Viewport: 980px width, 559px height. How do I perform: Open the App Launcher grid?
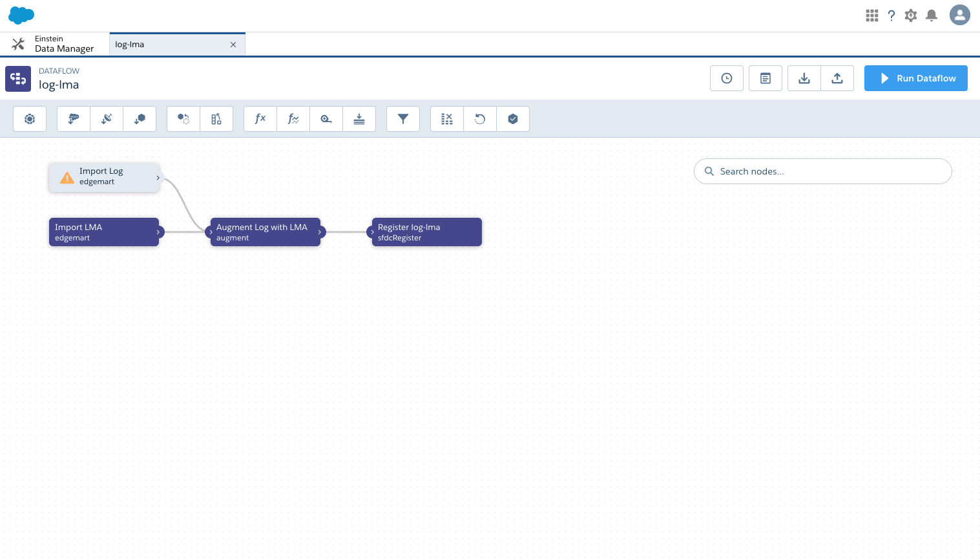click(x=872, y=16)
